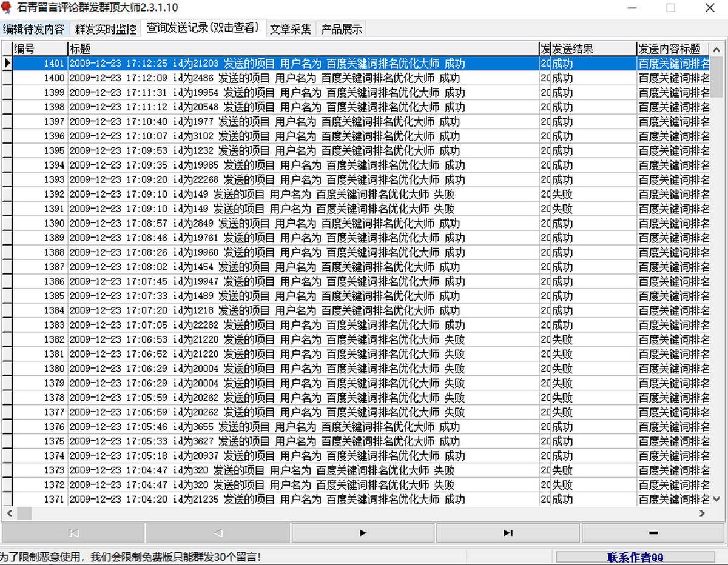Maximize the application window
This screenshot has width=728, height=565.
(670, 8)
